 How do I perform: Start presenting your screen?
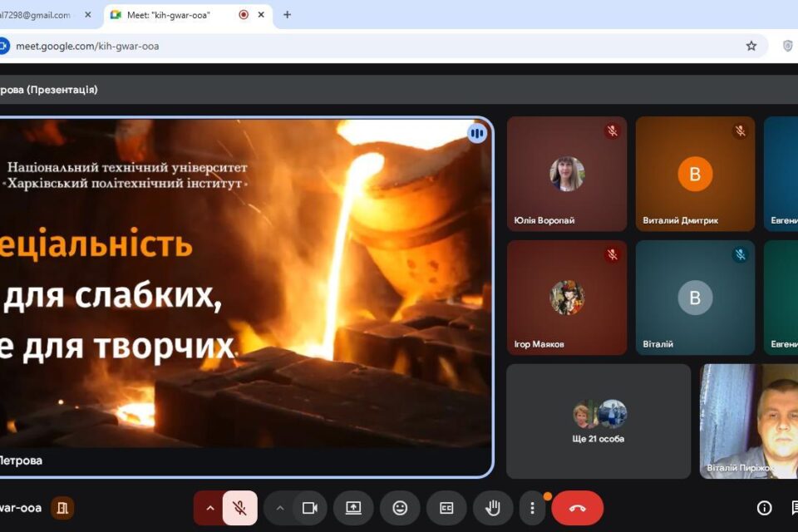pos(354,508)
